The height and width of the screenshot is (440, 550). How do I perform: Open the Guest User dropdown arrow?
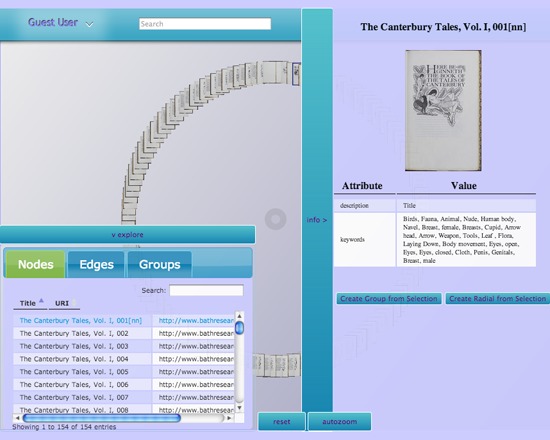coord(89,25)
